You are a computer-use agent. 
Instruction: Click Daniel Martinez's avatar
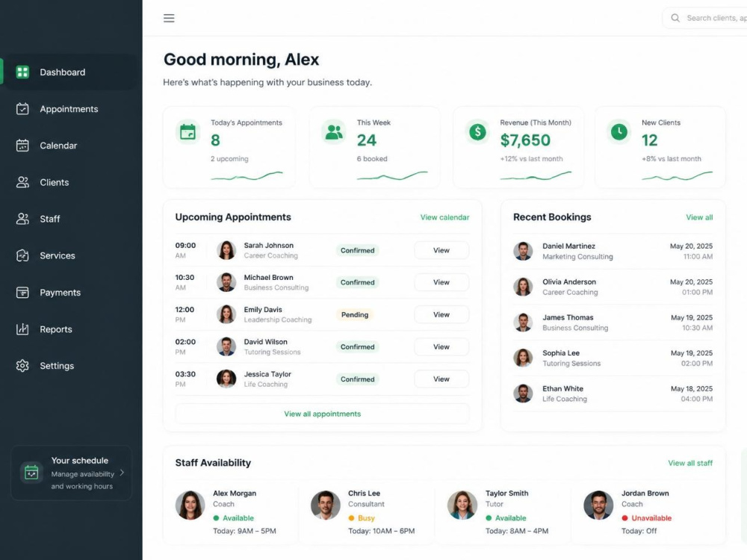click(523, 251)
